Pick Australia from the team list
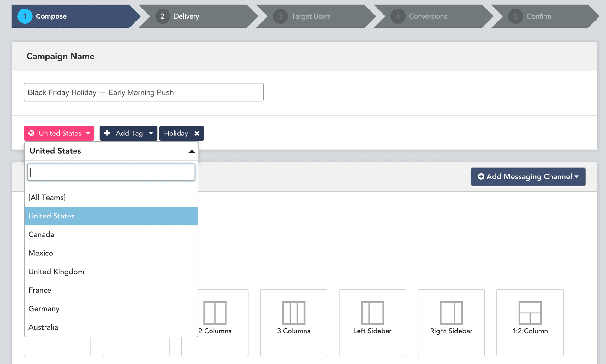 point(43,327)
